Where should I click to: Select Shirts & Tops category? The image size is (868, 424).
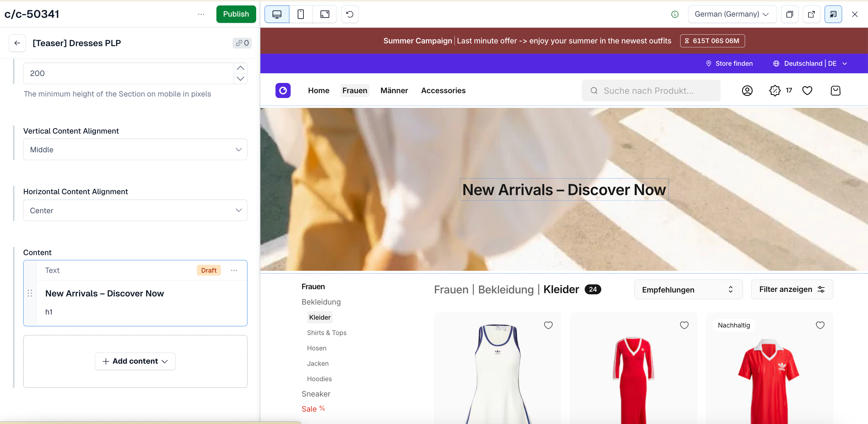[x=326, y=333]
